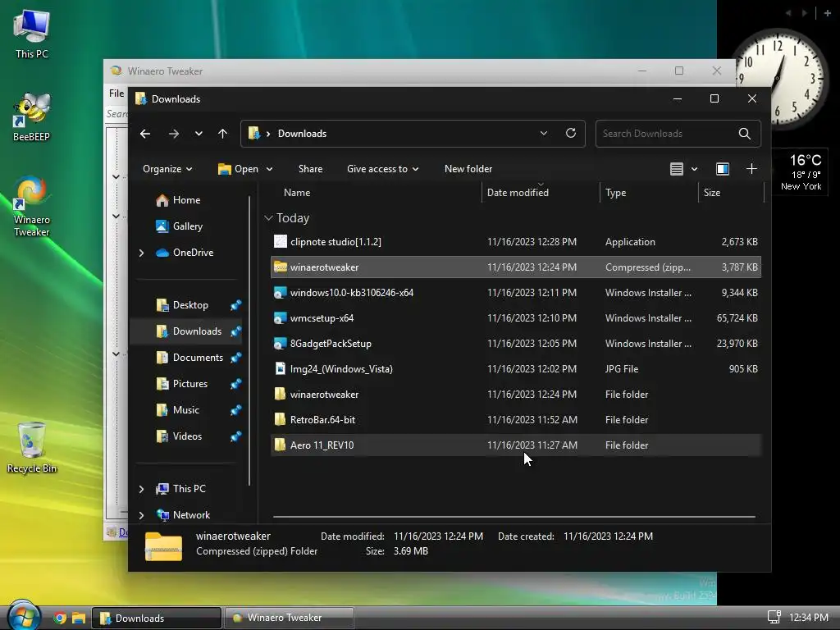Go forward with the Forward arrow

(174, 134)
